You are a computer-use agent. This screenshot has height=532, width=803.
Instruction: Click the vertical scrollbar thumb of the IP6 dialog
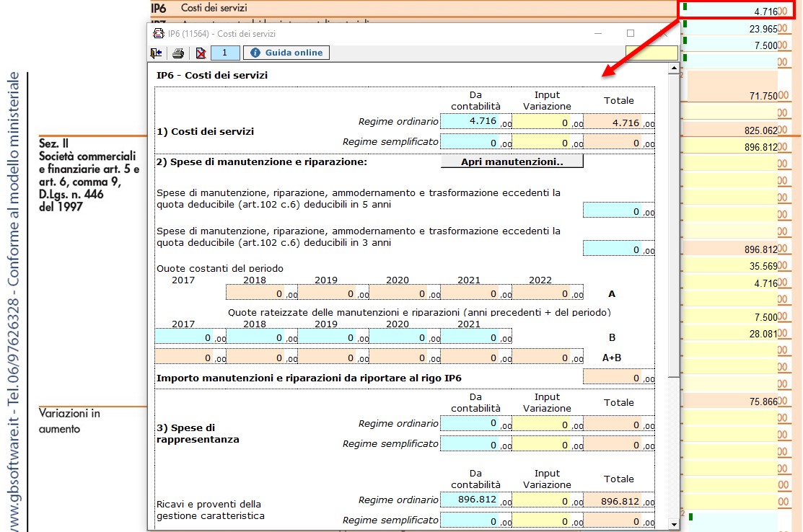674,225
